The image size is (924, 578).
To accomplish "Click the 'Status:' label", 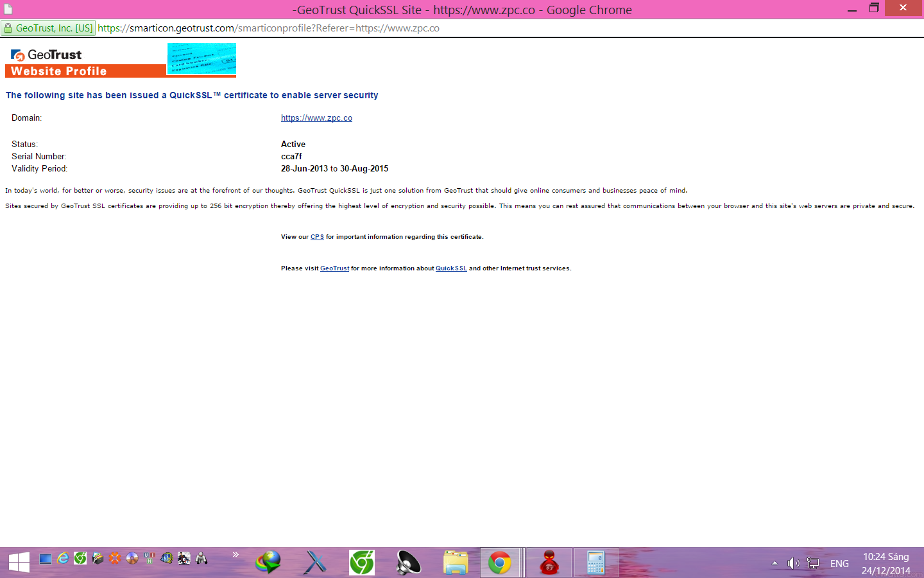I will 24,144.
